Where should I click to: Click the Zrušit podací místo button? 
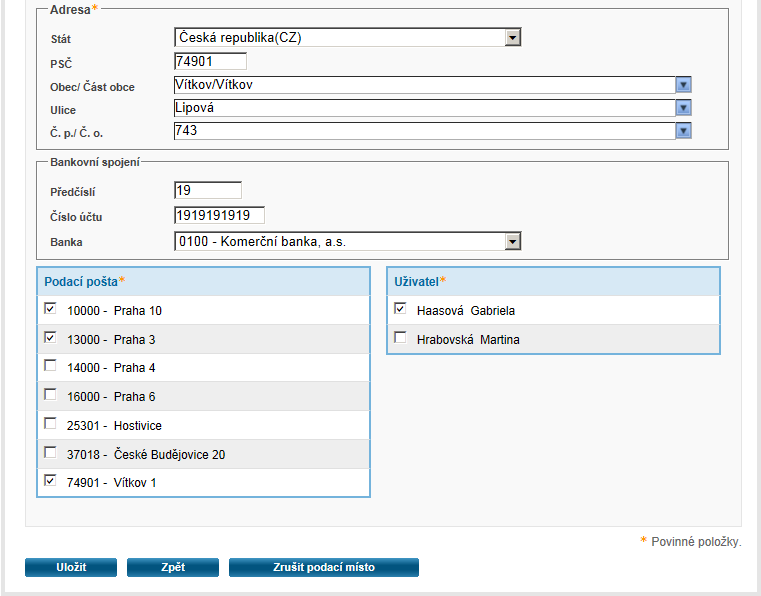(x=323, y=567)
